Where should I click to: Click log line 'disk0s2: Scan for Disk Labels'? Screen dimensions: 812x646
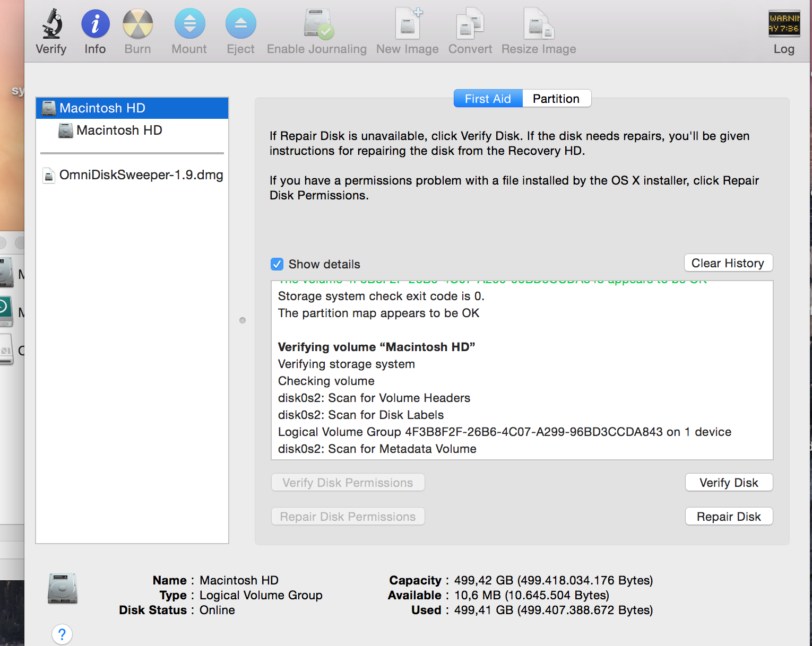pyautogui.click(x=361, y=415)
